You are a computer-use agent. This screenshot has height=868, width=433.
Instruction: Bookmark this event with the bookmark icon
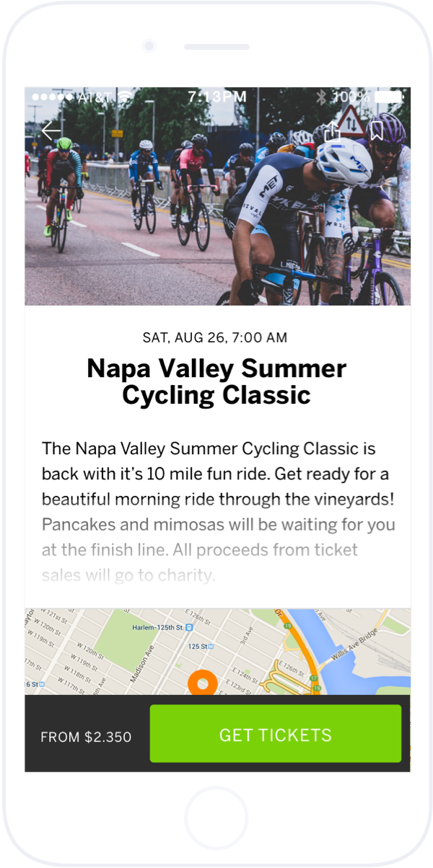[376, 131]
